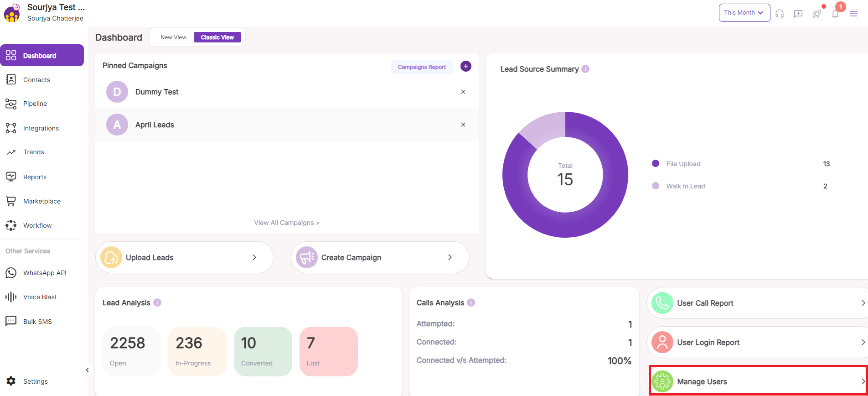The width and height of the screenshot is (868, 396).
Task: Click the Calls Analysis info icon
Action: pyautogui.click(x=471, y=302)
